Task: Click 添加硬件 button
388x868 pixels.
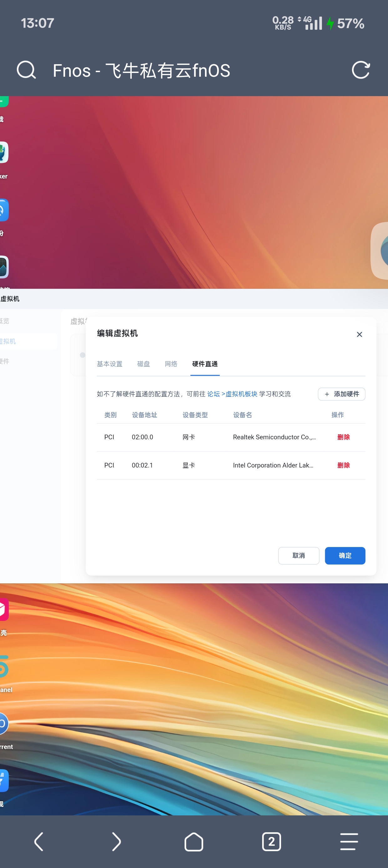Action: point(341,394)
